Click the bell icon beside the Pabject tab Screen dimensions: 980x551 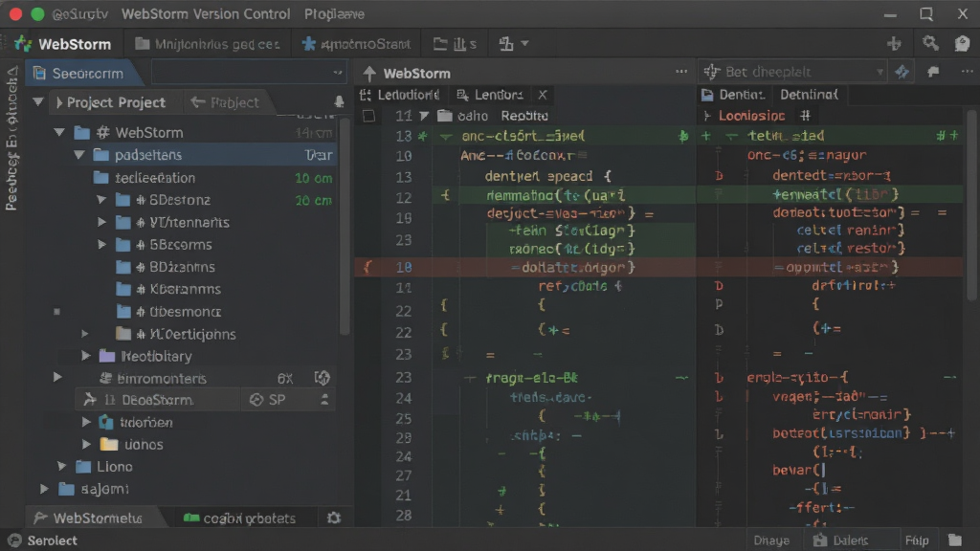coord(339,101)
